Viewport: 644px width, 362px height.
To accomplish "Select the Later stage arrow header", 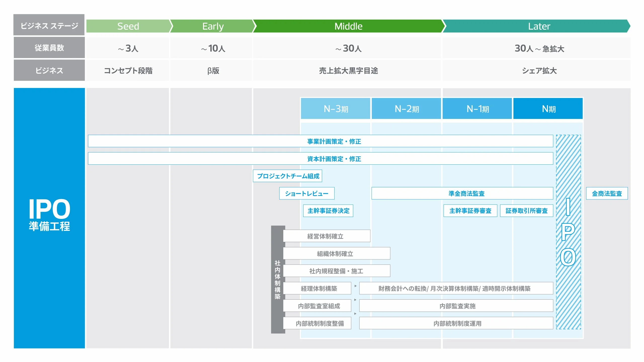I will pyautogui.click(x=539, y=26).
